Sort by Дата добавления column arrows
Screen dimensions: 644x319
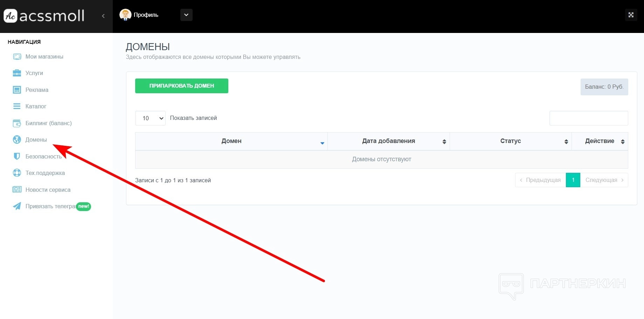click(444, 142)
